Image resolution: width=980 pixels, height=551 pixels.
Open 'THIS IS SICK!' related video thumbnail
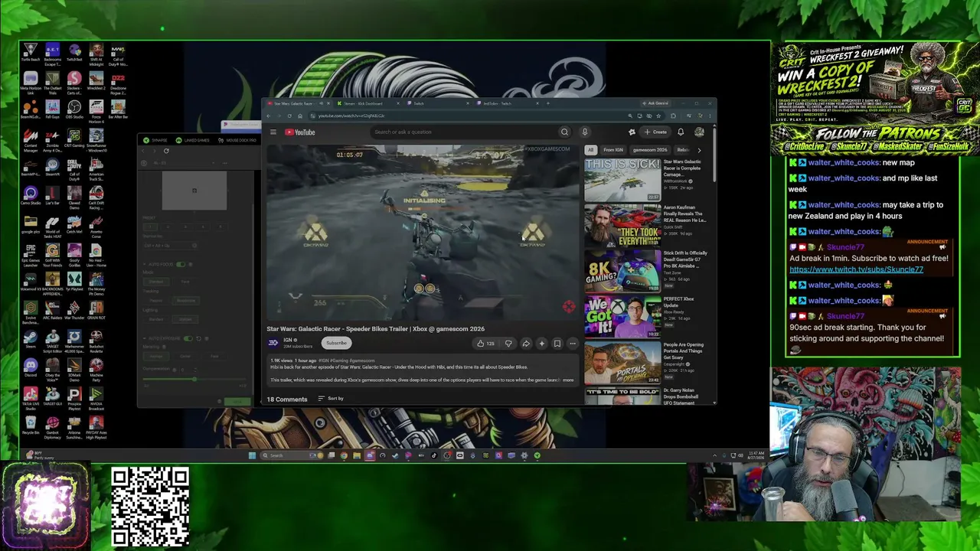click(x=622, y=180)
